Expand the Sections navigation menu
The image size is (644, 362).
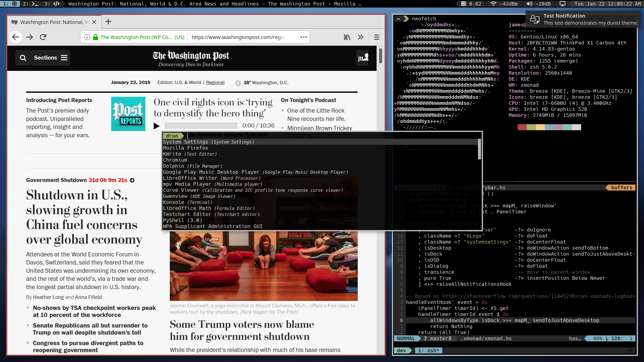pos(51,58)
